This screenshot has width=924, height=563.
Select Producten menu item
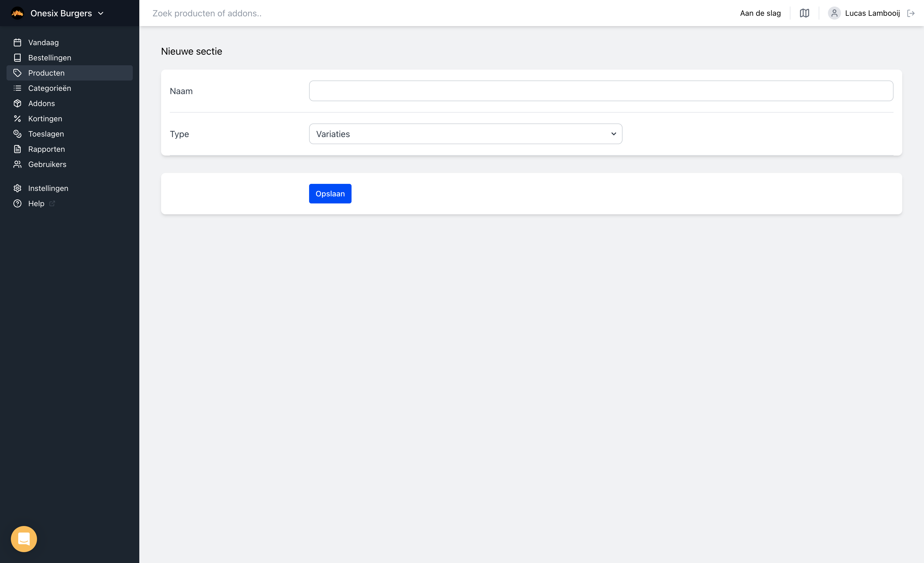click(x=69, y=73)
